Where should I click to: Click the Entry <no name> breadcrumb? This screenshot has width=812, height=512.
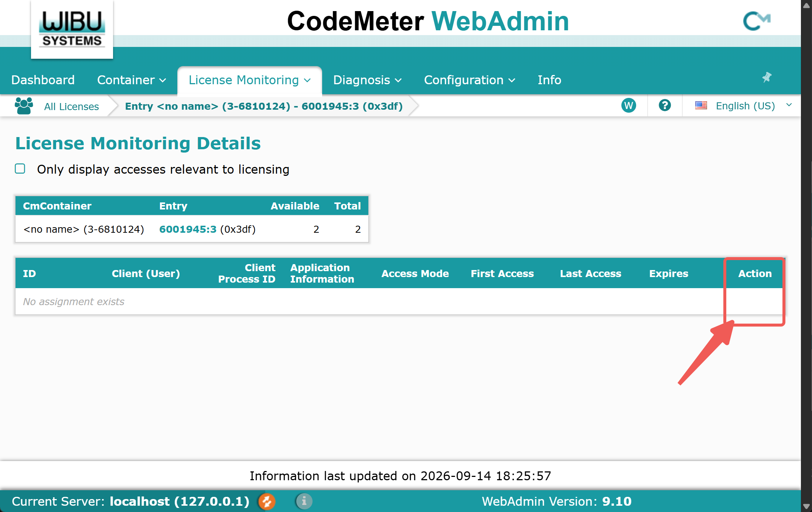[264, 106]
